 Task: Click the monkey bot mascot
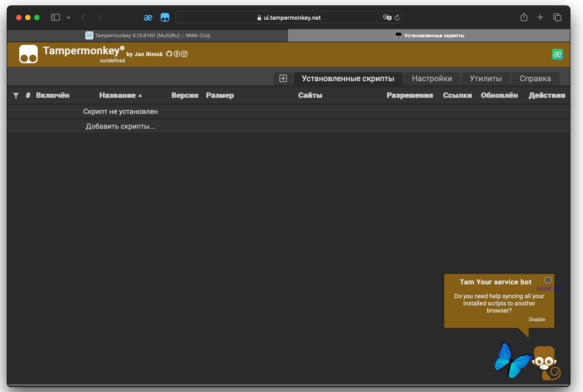pyautogui.click(x=545, y=363)
